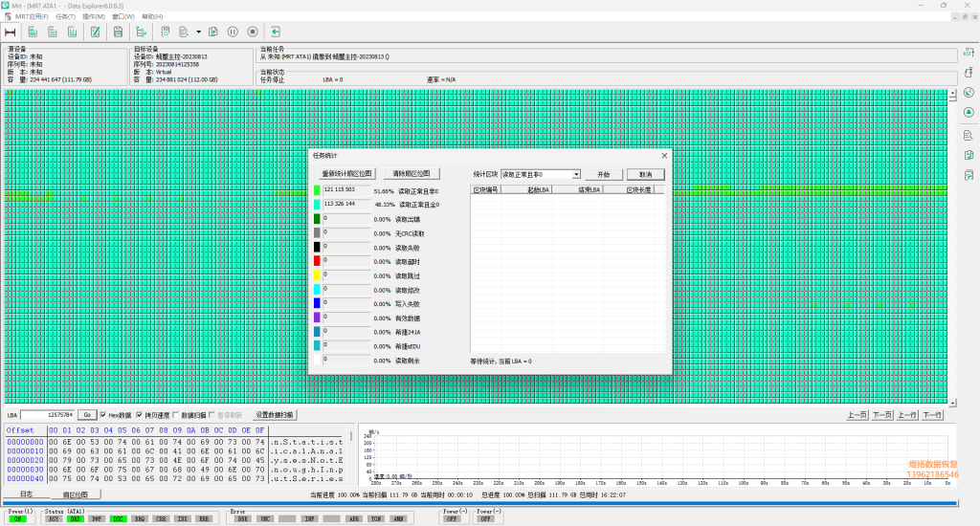Click the bottom right sidebar document icon
Screen dimensions: 980x526
pos(969,175)
